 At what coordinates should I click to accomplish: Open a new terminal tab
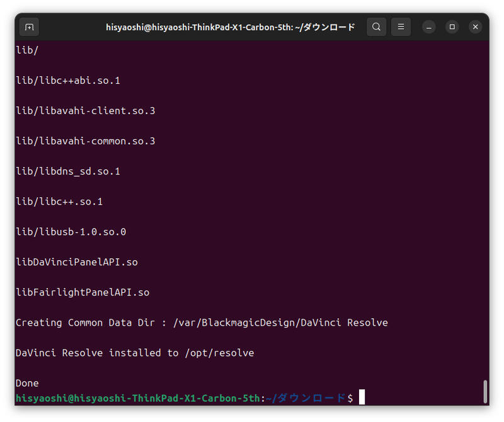(x=29, y=27)
